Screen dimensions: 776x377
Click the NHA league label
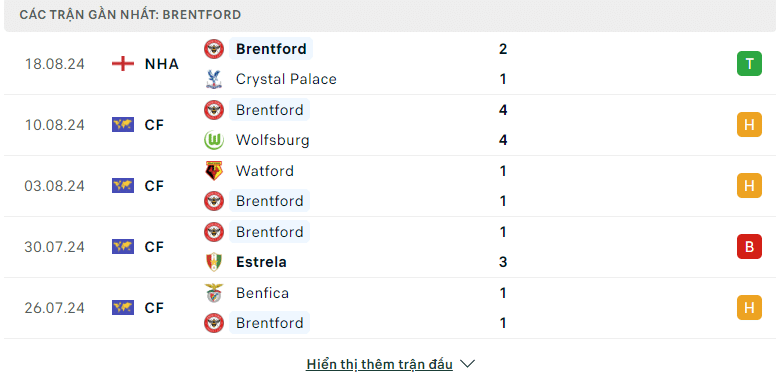tap(162, 64)
